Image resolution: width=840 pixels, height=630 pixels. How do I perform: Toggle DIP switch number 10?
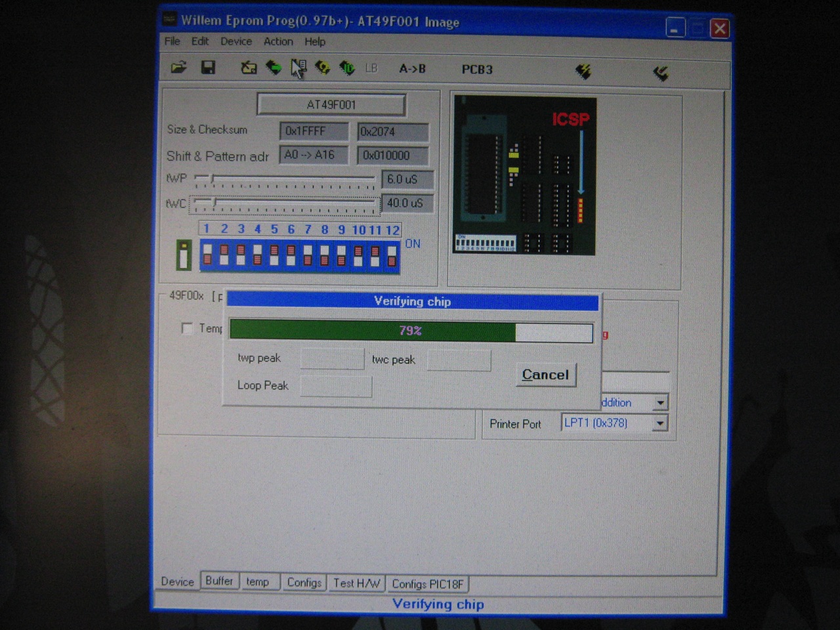tap(358, 255)
